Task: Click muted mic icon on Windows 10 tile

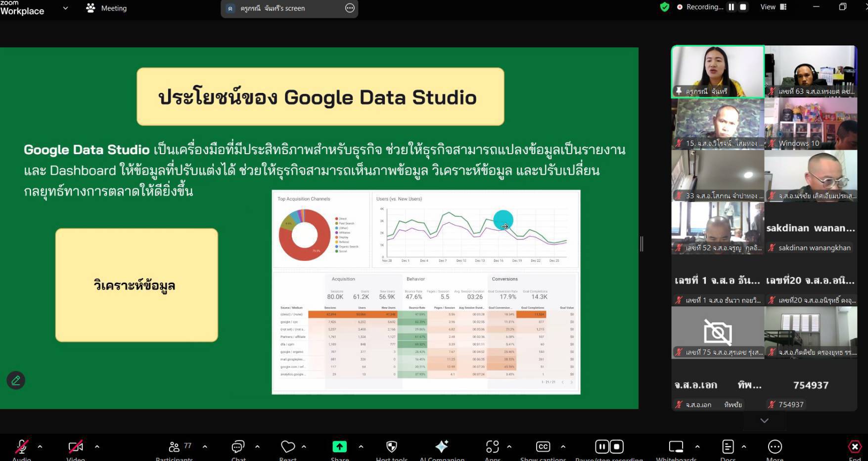Action: pyautogui.click(x=772, y=143)
